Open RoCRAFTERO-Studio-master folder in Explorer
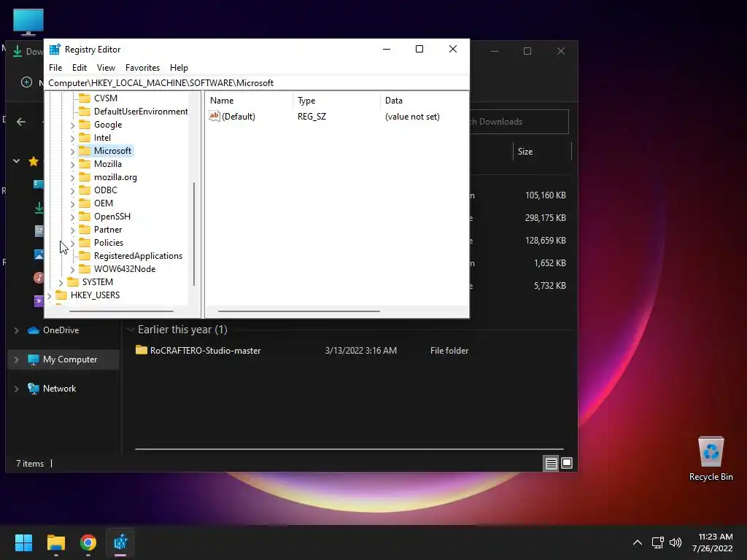Viewport: 747px width, 560px height. (205, 351)
